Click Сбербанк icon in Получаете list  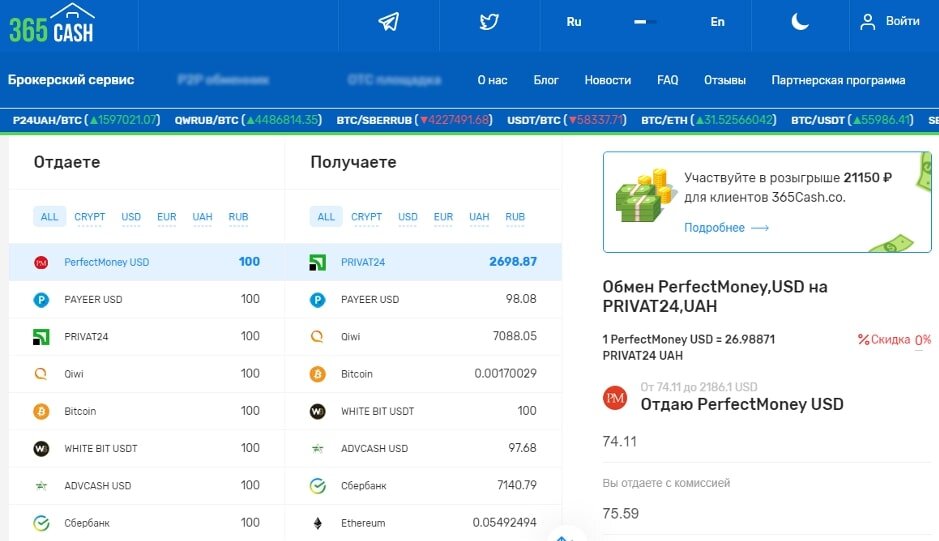coord(317,486)
